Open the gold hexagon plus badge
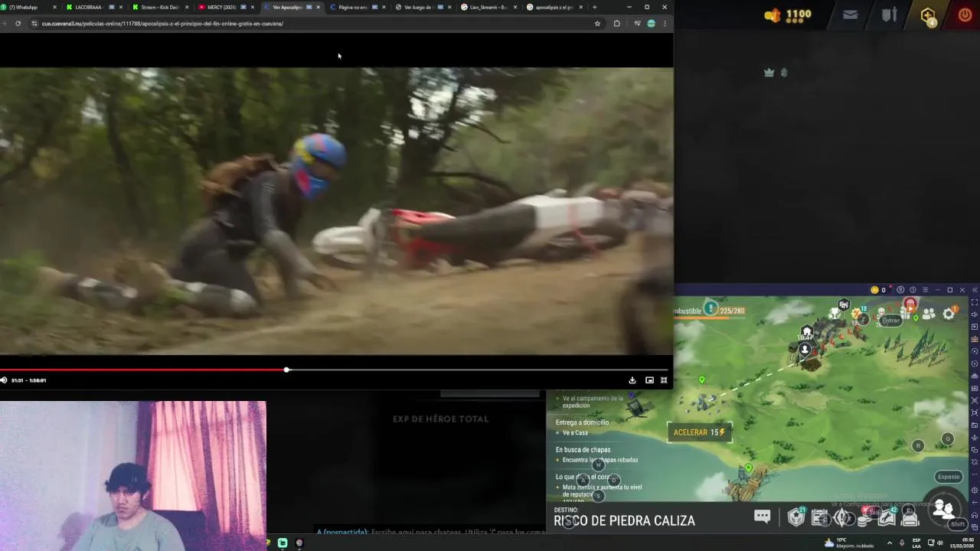Image resolution: width=980 pixels, height=551 pixels. click(x=928, y=15)
